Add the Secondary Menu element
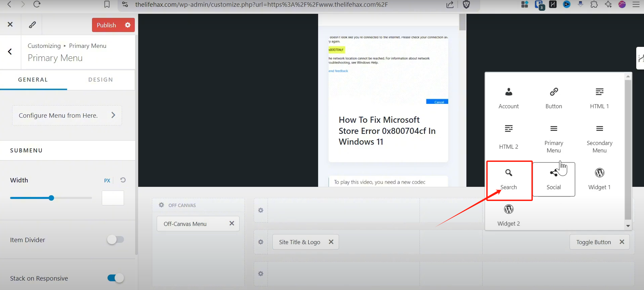This screenshot has height=290, width=644. coord(599,139)
